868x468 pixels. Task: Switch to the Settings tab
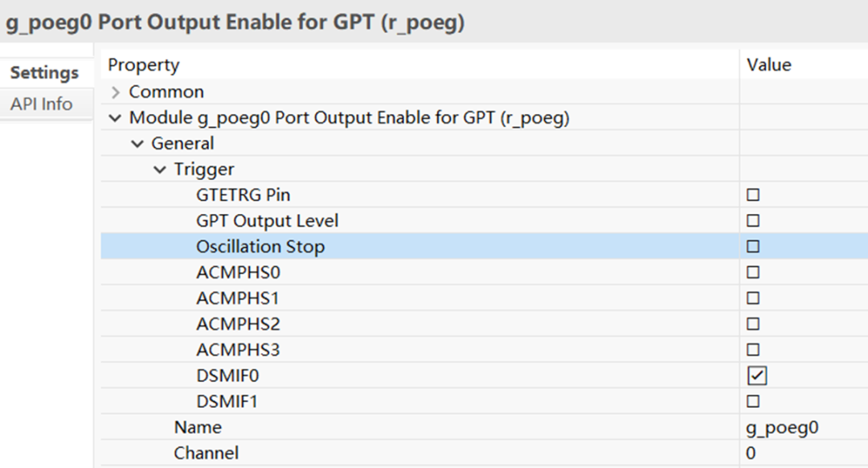click(x=44, y=72)
